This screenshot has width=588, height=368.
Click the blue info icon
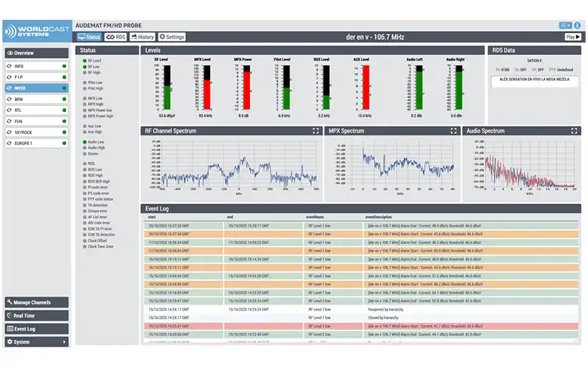tap(578, 26)
